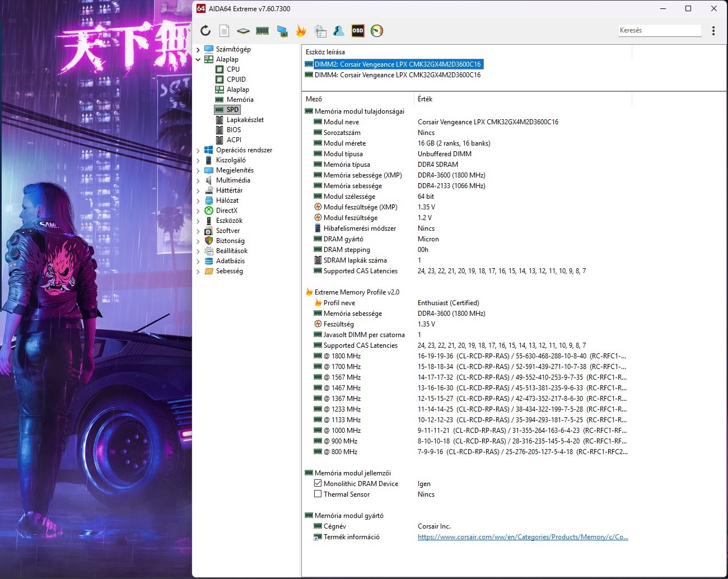Click the Keresés search field
The image size is (728, 579).
660,30
